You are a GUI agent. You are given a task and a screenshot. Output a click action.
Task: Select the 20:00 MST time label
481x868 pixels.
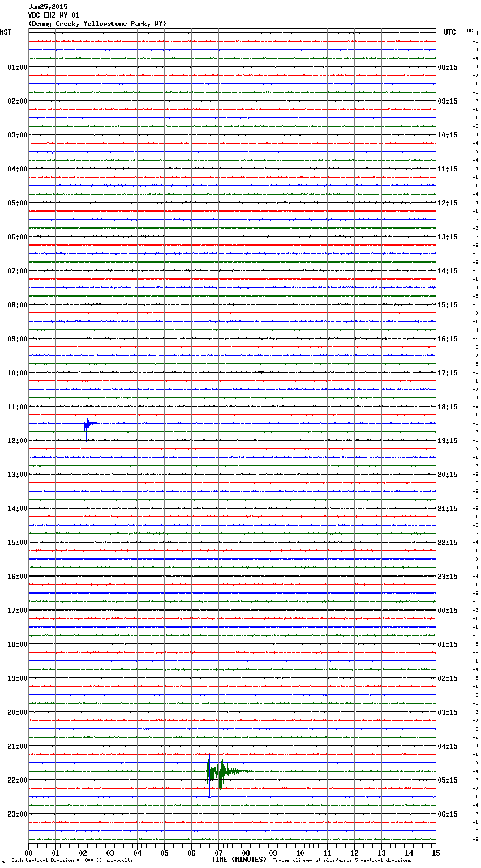tap(17, 712)
